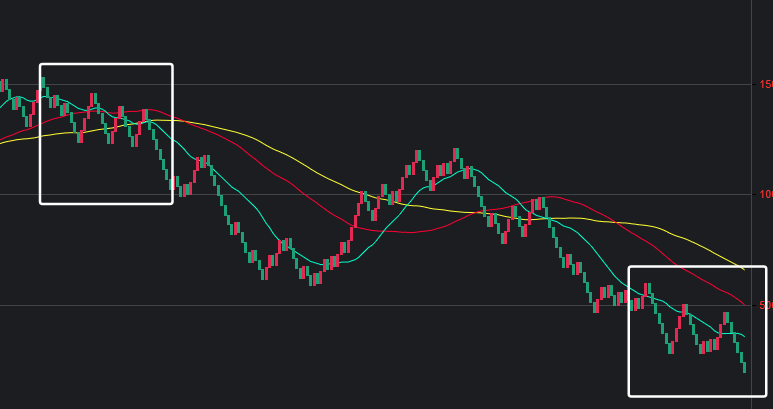Screen dimensions: 773x409
Task: Click the lowest price axis label
Action: [765, 304]
